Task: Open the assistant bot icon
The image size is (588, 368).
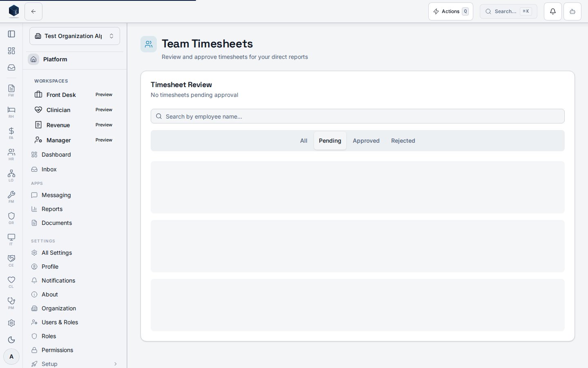Action: pyautogui.click(x=572, y=11)
